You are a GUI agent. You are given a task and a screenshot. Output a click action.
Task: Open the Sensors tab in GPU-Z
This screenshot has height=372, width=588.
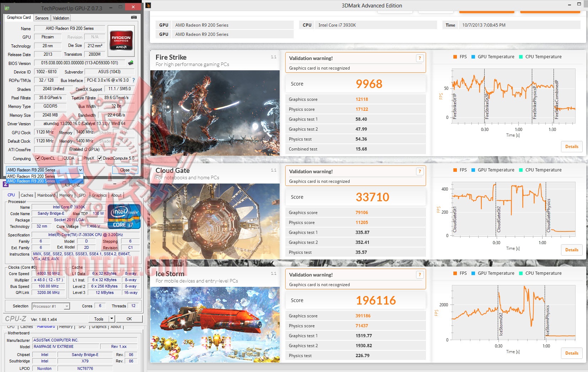point(42,18)
